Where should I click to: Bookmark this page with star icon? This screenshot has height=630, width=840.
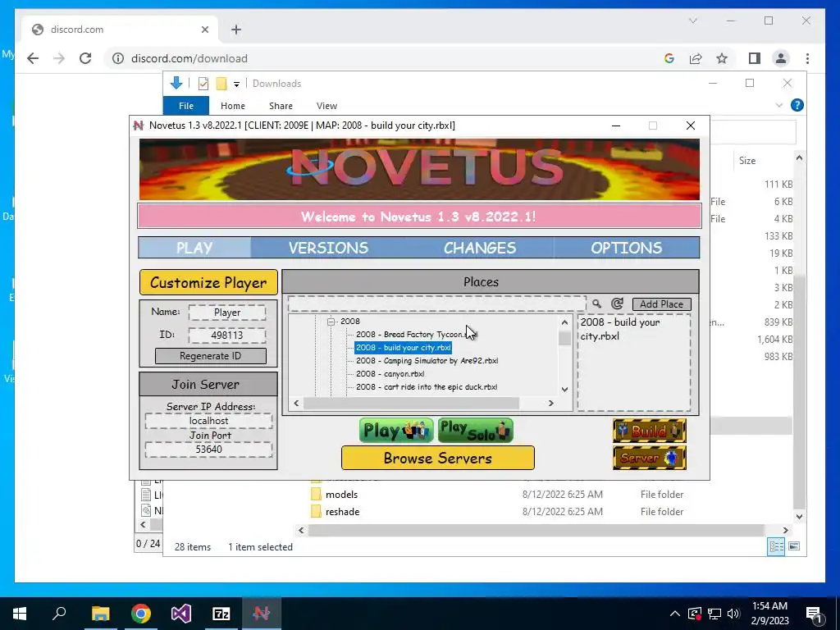tap(722, 58)
